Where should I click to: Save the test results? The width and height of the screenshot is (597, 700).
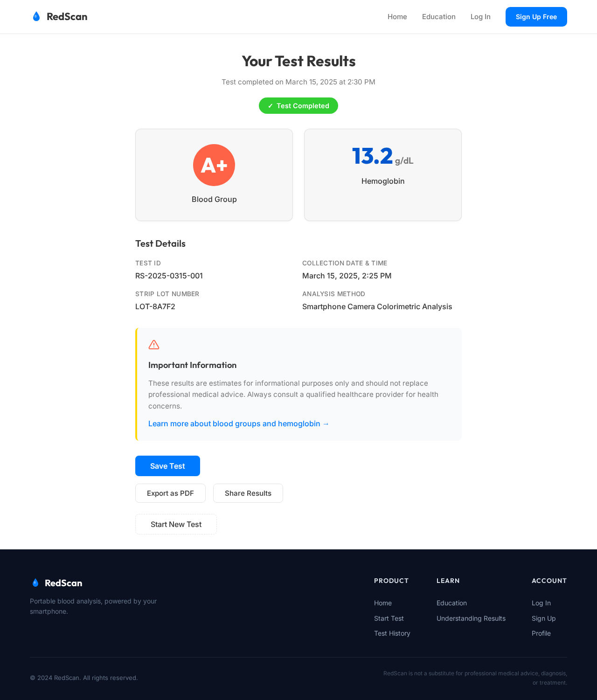coord(167,466)
